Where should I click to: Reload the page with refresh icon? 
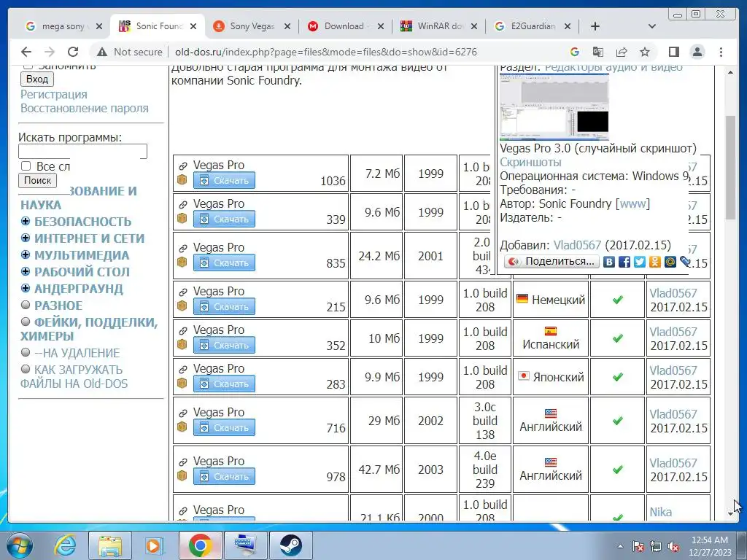[x=73, y=52]
